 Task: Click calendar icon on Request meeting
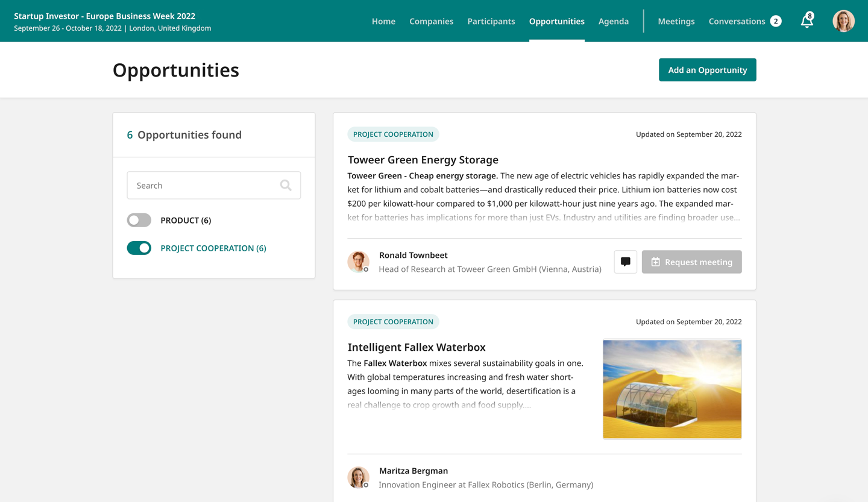tap(656, 262)
